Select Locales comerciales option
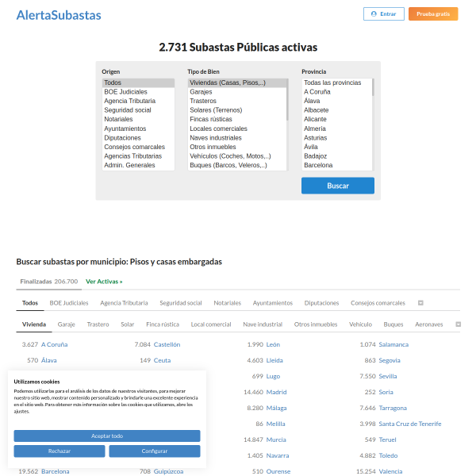476x476 pixels. click(x=236, y=129)
